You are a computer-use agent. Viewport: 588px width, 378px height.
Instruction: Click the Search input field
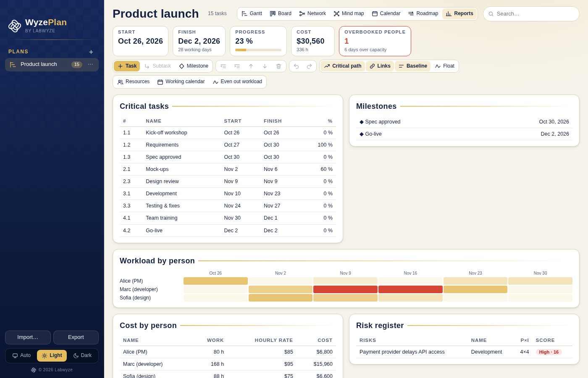click(x=531, y=14)
